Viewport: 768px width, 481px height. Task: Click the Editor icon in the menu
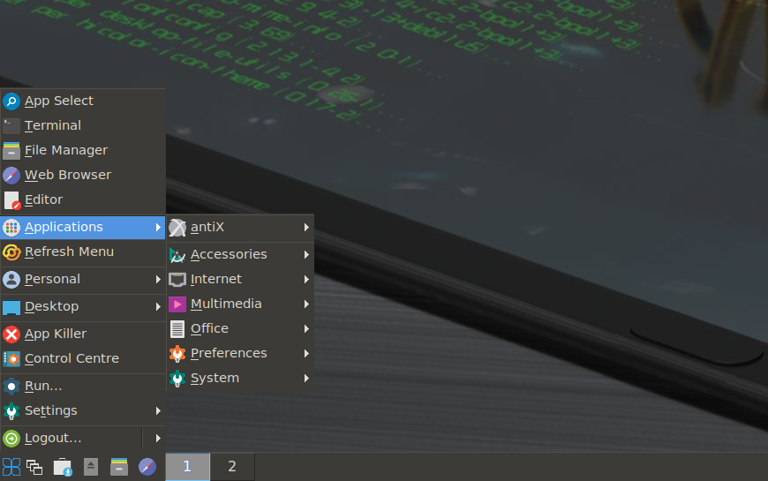[x=11, y=200]
